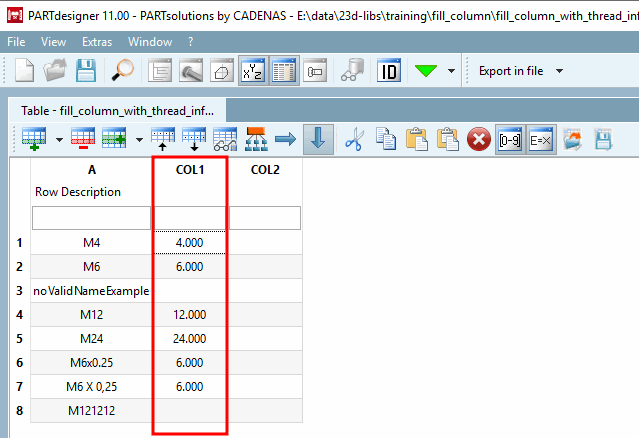Open the Extras menu
Viewport: 639px width, 438px height.
tap(97, 42)
